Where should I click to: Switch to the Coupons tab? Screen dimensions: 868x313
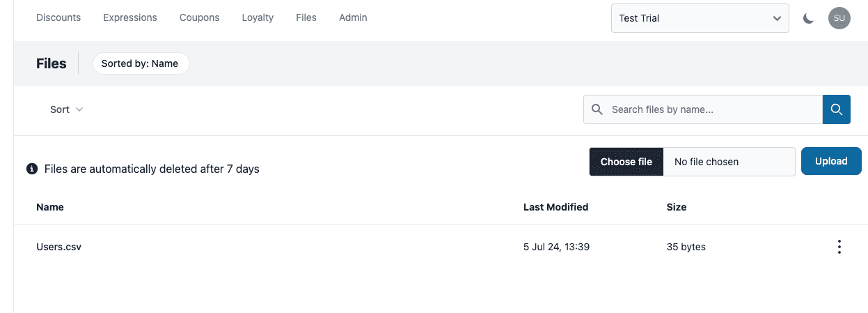point(199,17)
